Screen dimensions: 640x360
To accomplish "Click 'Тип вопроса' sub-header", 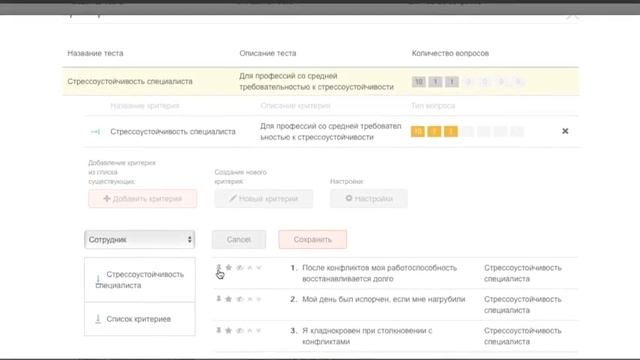I will [433, 106].
